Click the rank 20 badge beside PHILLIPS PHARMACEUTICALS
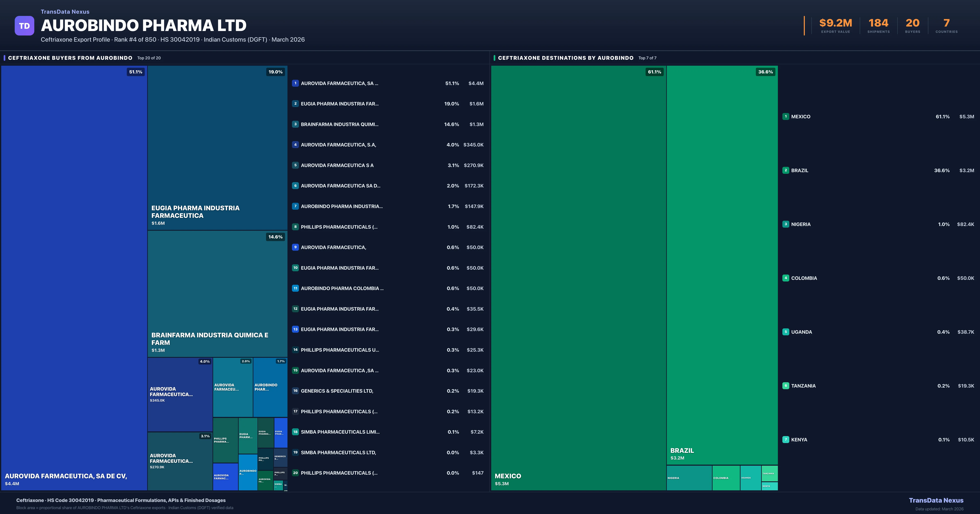The height and width of the screenshot is (514, 980). pyautogui.click(x=296, y=473)
